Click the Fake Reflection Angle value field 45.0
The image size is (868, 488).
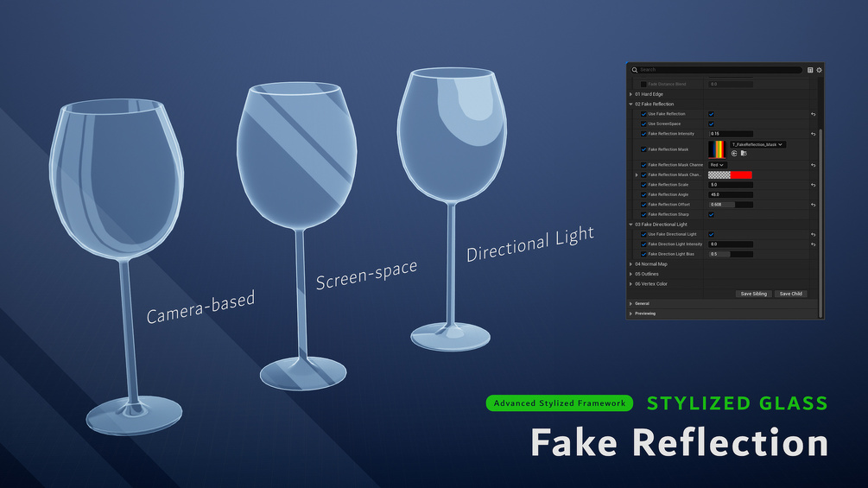[x=731, y=194]
